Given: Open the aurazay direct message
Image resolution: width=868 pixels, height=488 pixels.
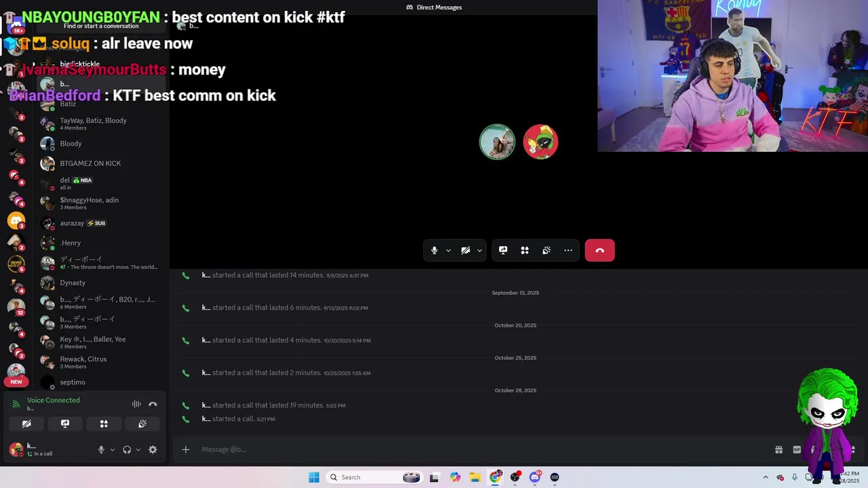Looking at the screenshot, I should point(102,223).
